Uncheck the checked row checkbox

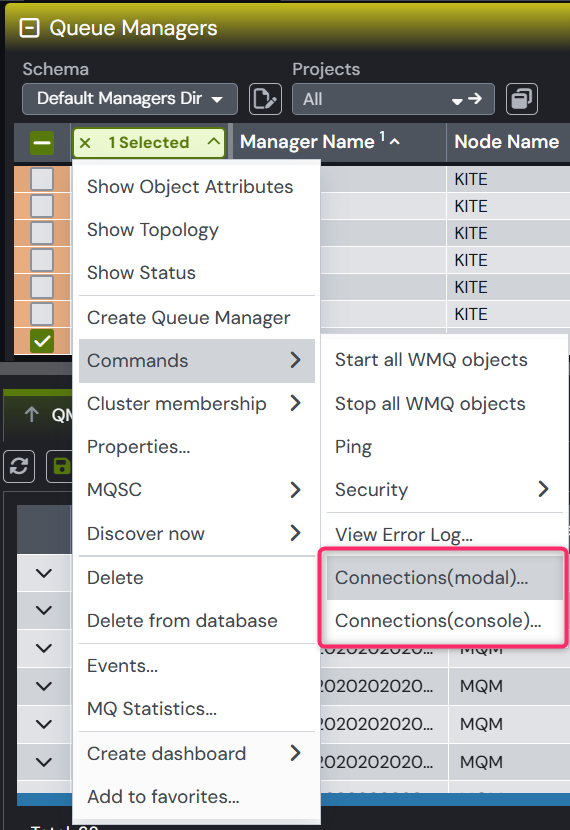[42, 341]
